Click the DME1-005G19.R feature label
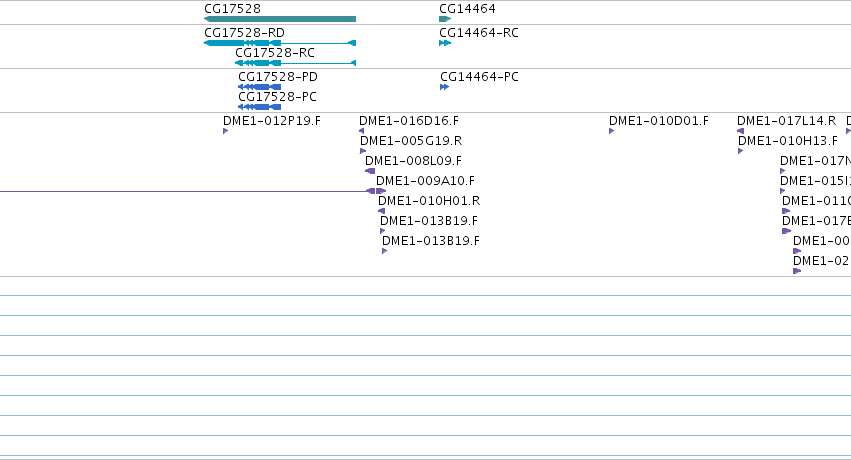Image resolution: width=851 pixels, height=460 pixels. pyautogui.click(x=411, y=140)
